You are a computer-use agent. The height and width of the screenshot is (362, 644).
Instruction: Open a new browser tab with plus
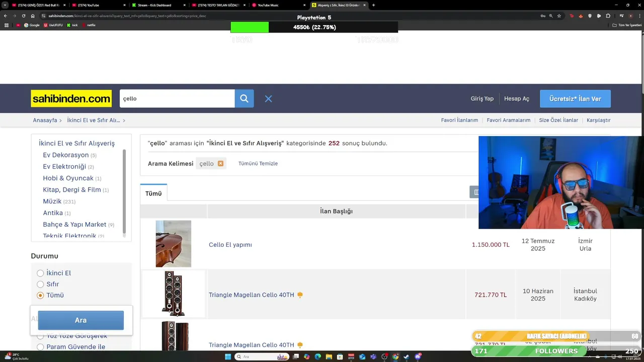tap(373, 5)
